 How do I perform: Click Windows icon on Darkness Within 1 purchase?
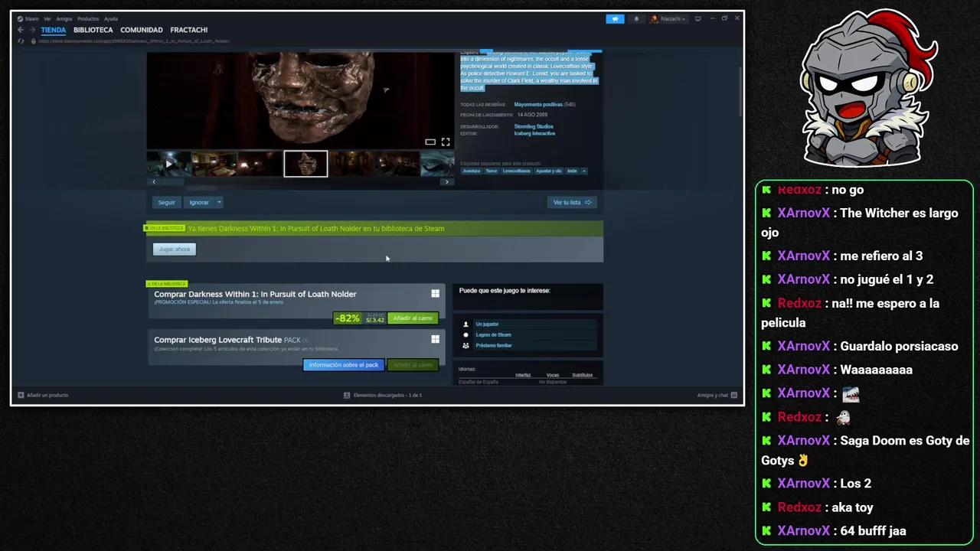tap(435, 293)
